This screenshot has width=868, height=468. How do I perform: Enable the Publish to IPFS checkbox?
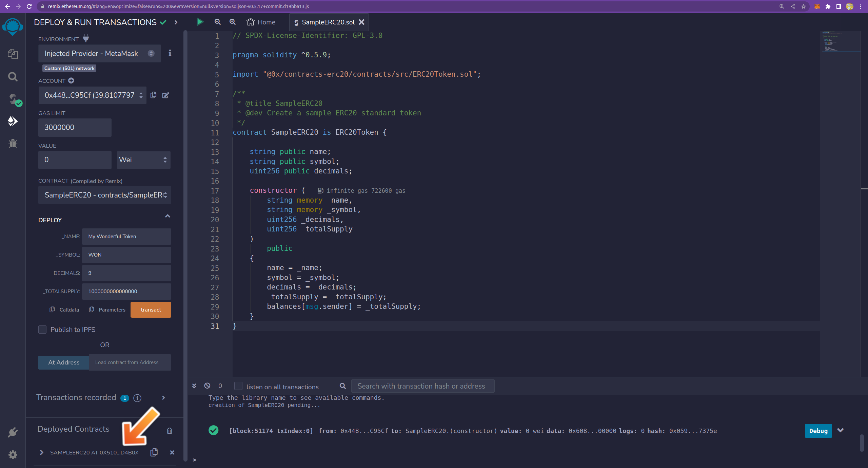tap(42, 330)
